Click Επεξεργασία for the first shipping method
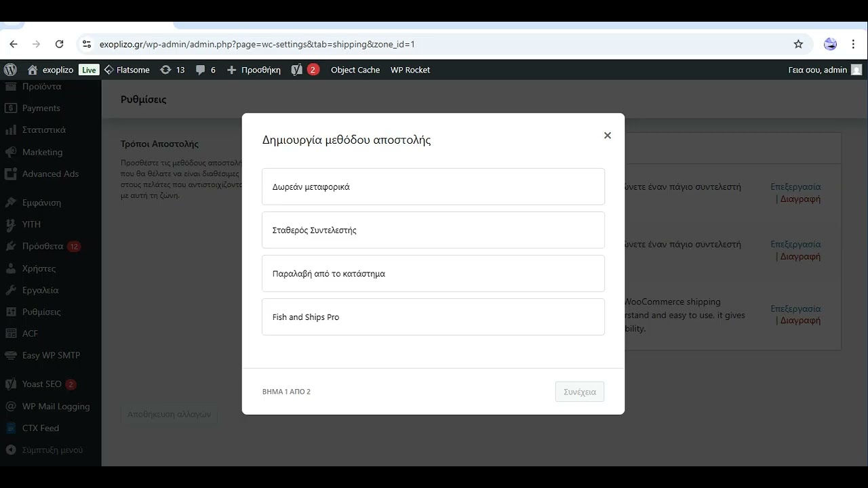 [x=795, y=186]
